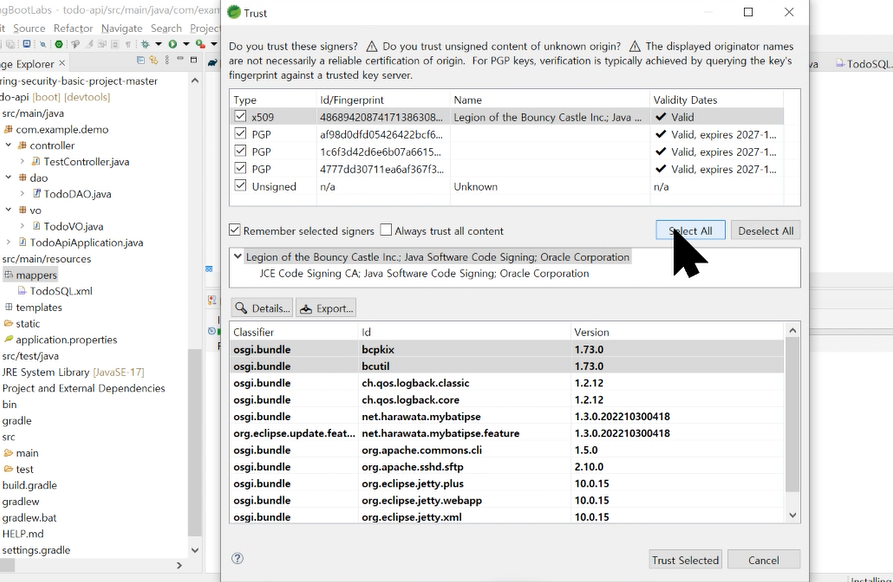Collapse Legion of the Bouncy Castle certificate node

pyautogui.click(x=238, y=256)
